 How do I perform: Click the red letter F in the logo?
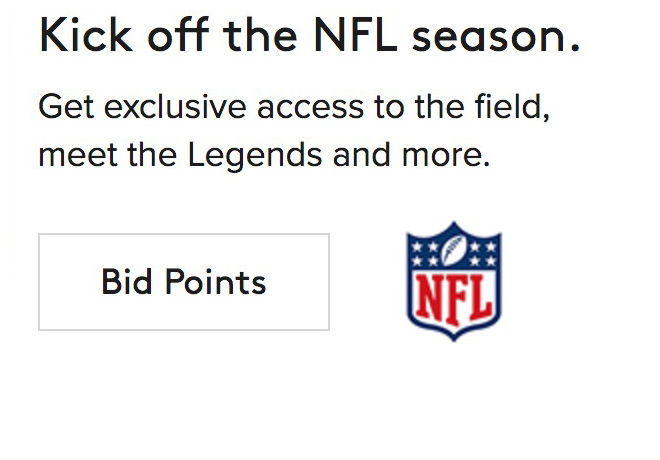(x=455, y=295)
